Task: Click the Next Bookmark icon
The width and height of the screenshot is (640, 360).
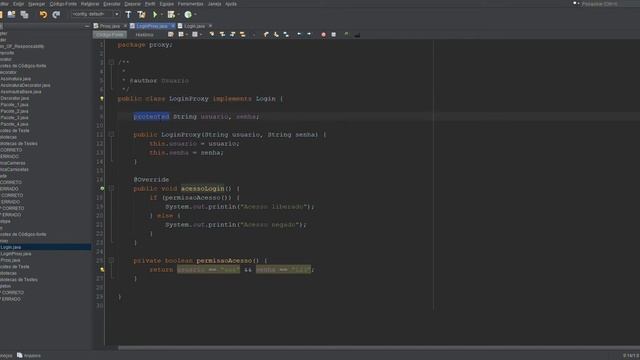Action: [x=276, y=35]
